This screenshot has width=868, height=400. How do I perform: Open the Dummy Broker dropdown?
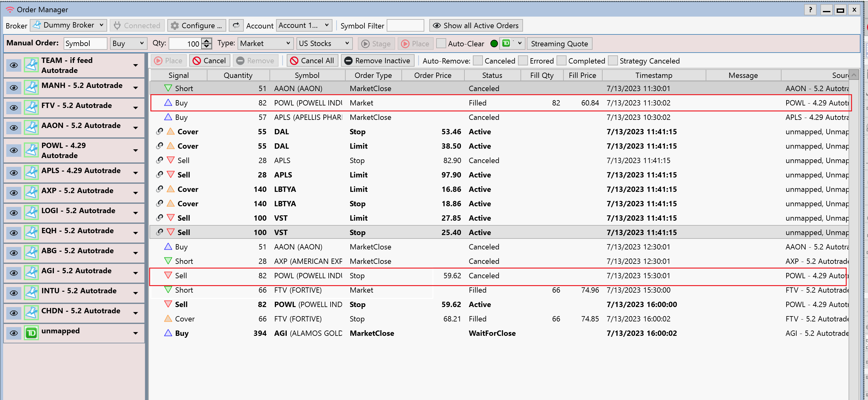(69, 25)
